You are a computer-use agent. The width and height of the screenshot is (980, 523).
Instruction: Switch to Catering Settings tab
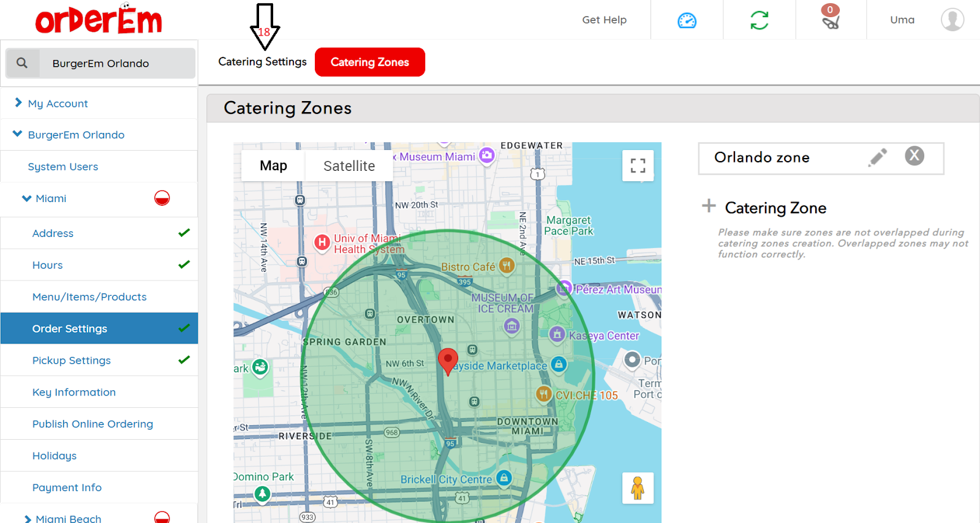[262, 62]
